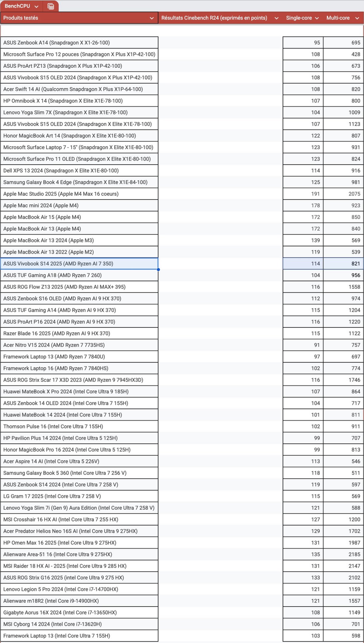Screen dimensions: 364x643
Task: Select LG Gram 17 2025 cell
Action: [x=79, y=496]
